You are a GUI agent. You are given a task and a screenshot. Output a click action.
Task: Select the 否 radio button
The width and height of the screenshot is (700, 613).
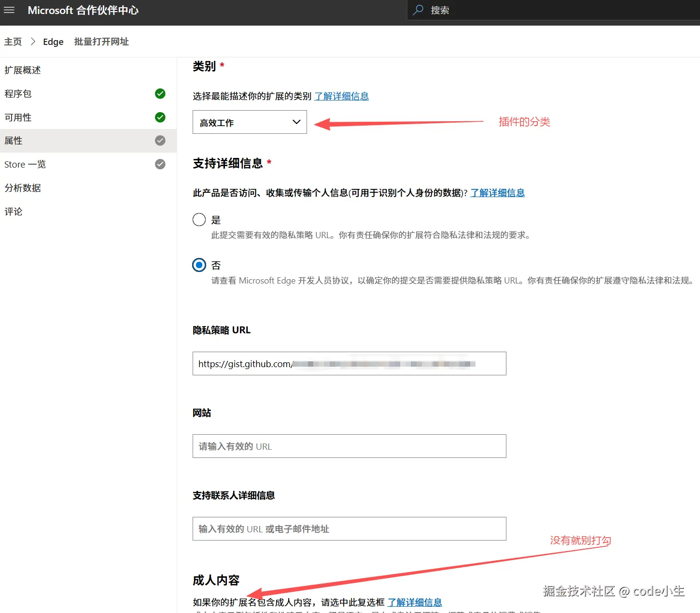click(199, 265)
